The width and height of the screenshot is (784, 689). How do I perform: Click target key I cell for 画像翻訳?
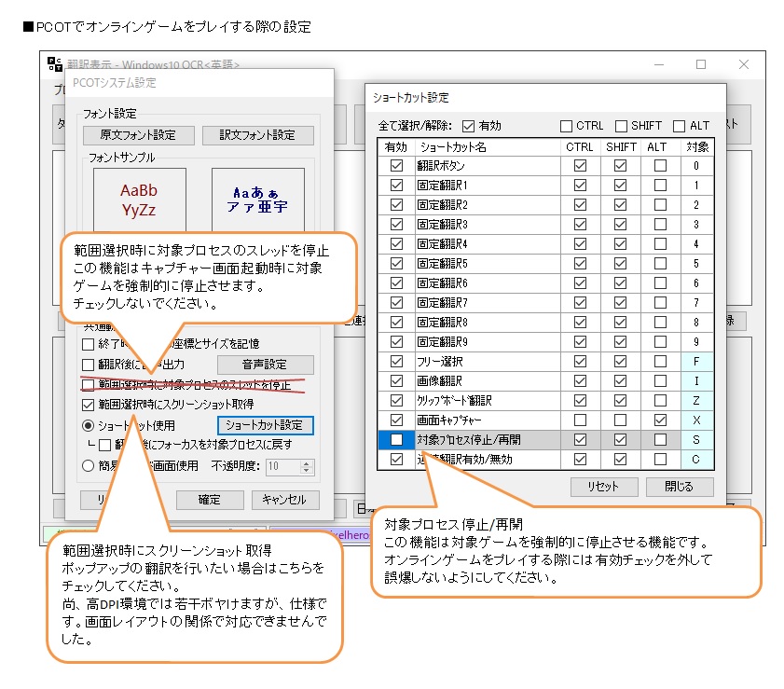click(697, 381)
